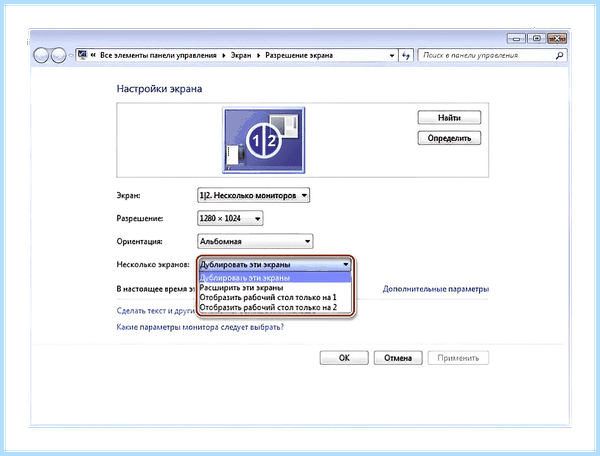The height and width of the screenshot is (456, 600).
Task: Click the 'Настройки экрана' heading text
Action: 159,89
